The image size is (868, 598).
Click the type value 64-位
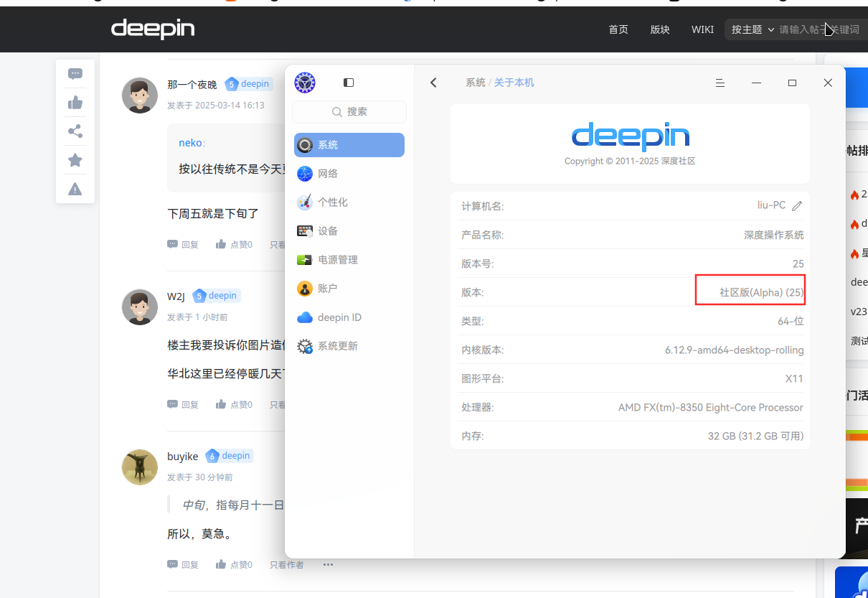791,321
